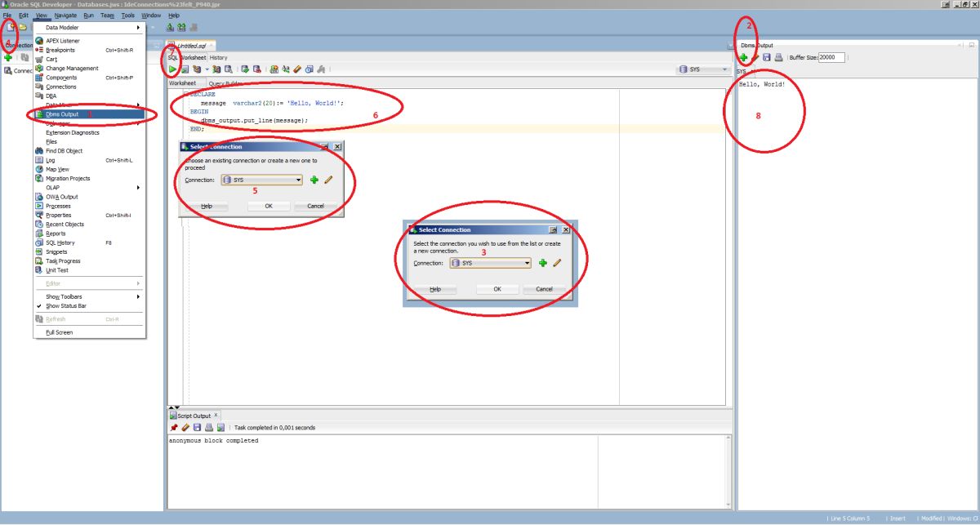This screenshot has height=525, width=980.
Task: Click green plus in lower-left Select Connection dialog
Action: (x=314, y=180)
